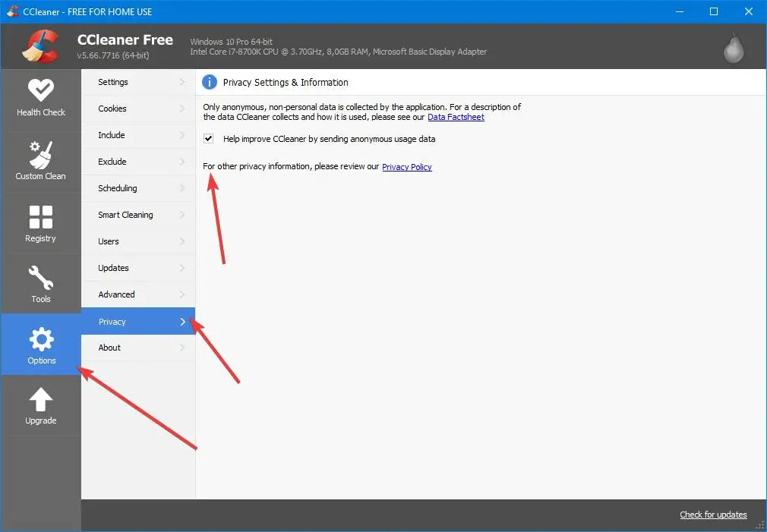This screenshot has width=767, height=532.
Task: Open the Include options page
Action: pos(138,135)
